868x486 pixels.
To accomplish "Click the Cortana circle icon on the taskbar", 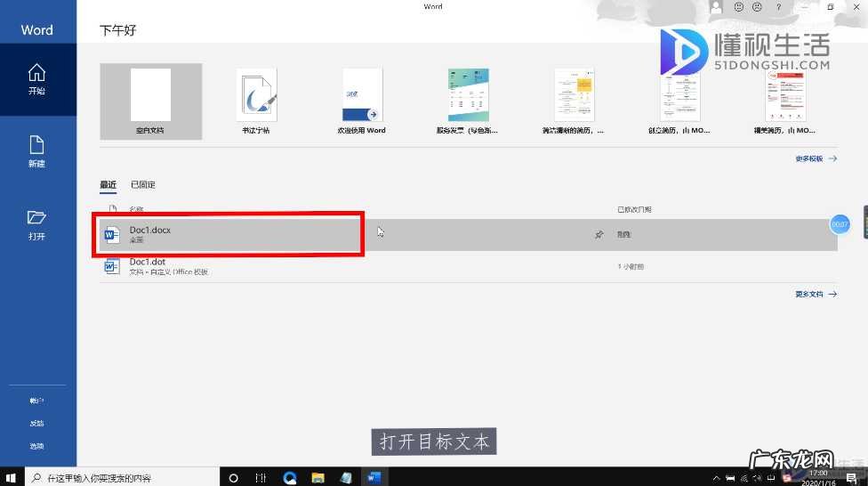I will 233,478.
